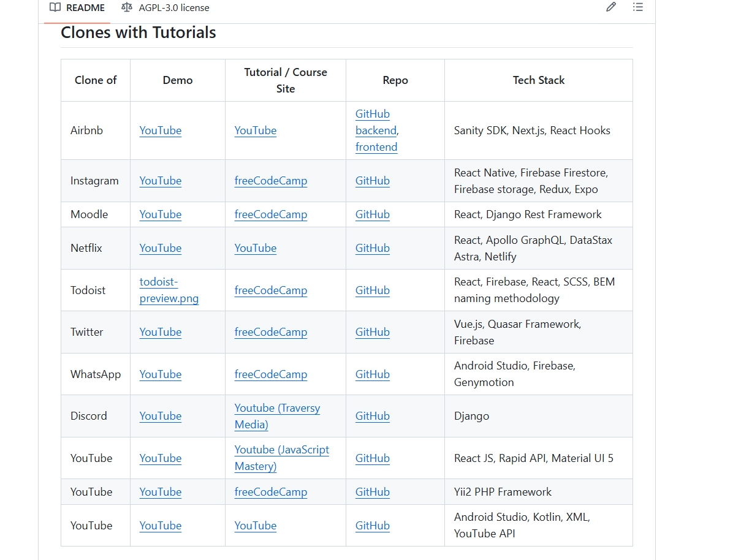This screenshot has height=560, width=741.
Task: Open the Airbnb frontend repo link
Action: click(x=376, y=147)
